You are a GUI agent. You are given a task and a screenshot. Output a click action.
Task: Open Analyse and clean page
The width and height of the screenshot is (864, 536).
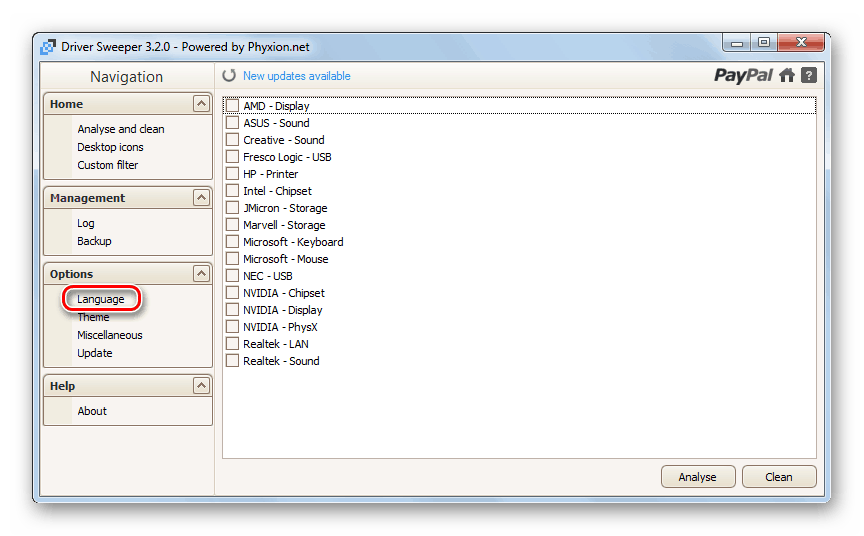point(121,129)
